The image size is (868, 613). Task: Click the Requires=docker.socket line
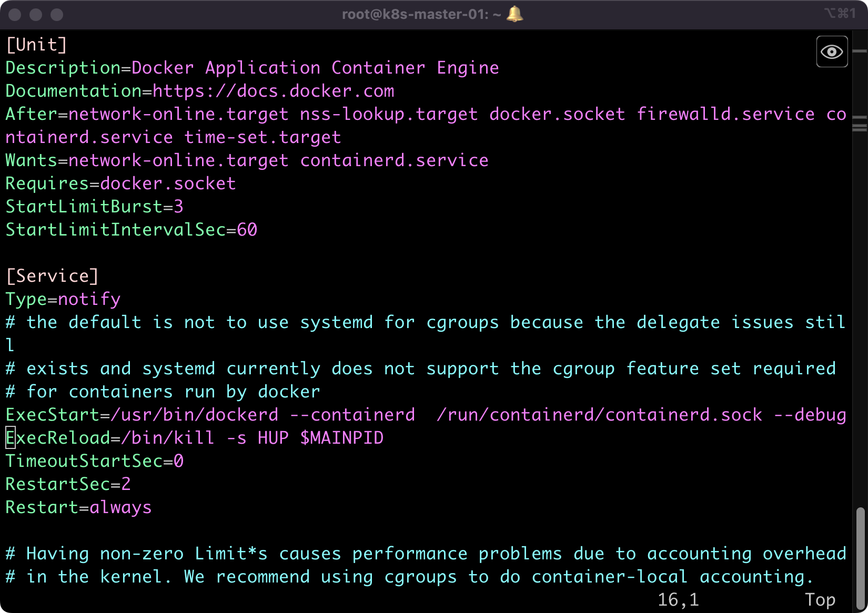120,183
